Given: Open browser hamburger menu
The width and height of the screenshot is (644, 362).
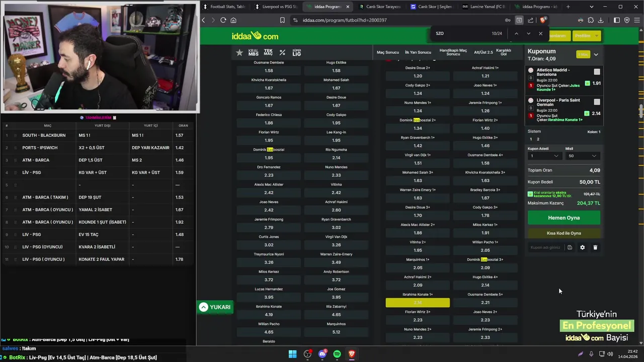Looking at the screenshot, I should tap(636, 20).
